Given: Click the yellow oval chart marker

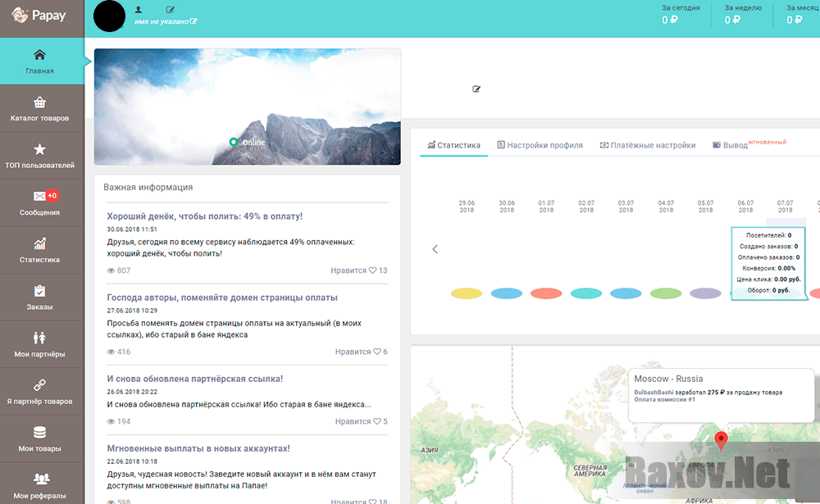Looking at the screenshot, I should [467, 293].
